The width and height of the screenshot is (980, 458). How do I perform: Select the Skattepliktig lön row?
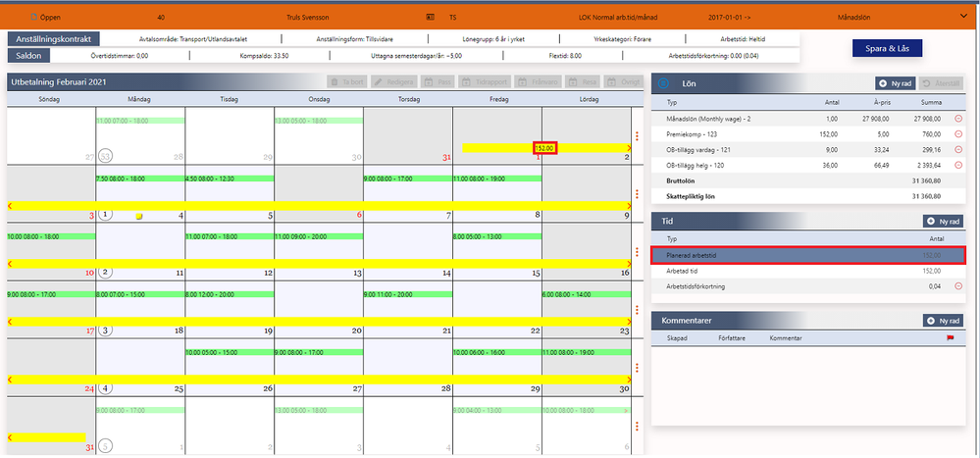point(808,196)
